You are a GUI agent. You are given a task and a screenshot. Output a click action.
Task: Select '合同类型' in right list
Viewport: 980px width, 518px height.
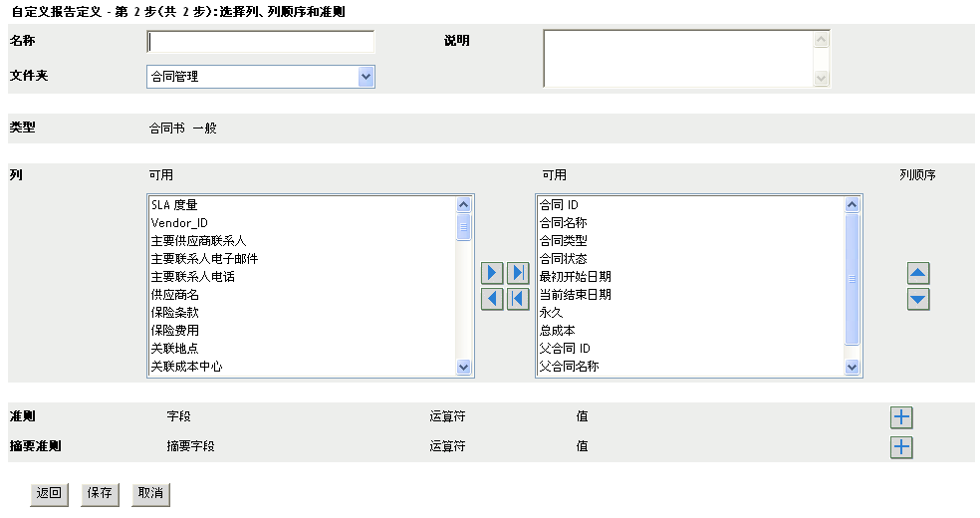691,240
